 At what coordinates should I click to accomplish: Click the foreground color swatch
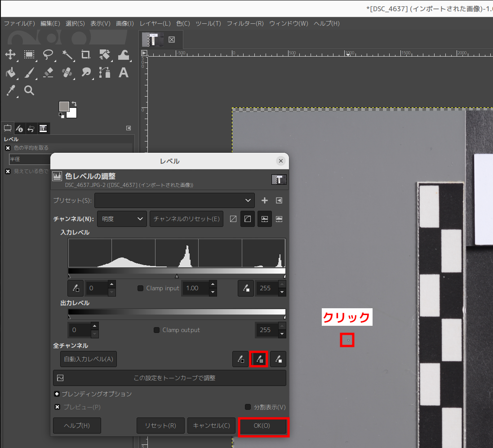(x=64, y=106)
